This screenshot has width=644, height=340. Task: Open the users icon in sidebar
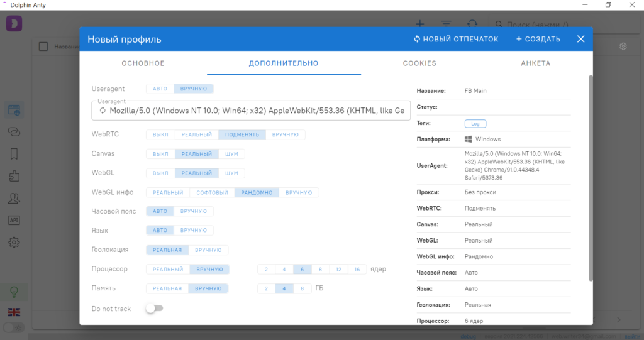coord(14,199)
